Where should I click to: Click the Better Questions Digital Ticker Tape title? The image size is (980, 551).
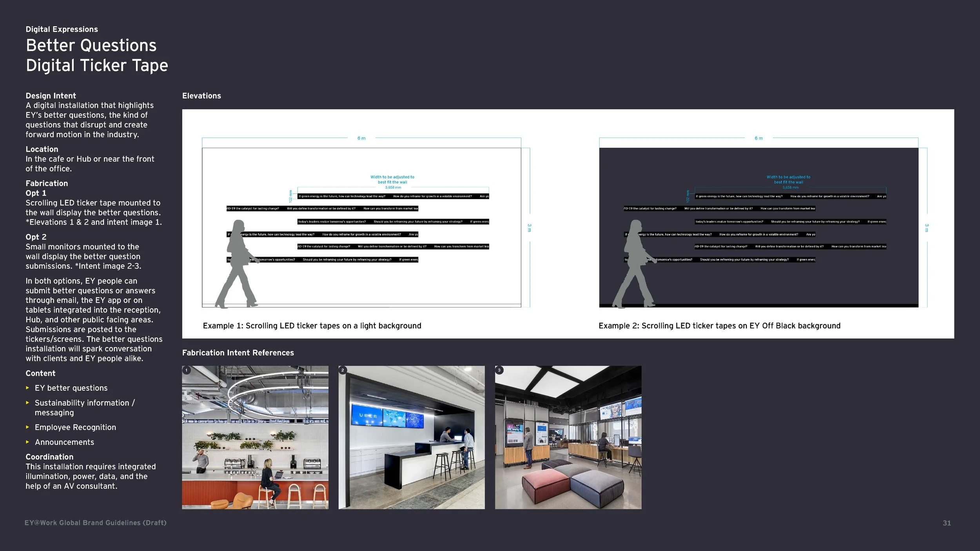pos(97,55)
